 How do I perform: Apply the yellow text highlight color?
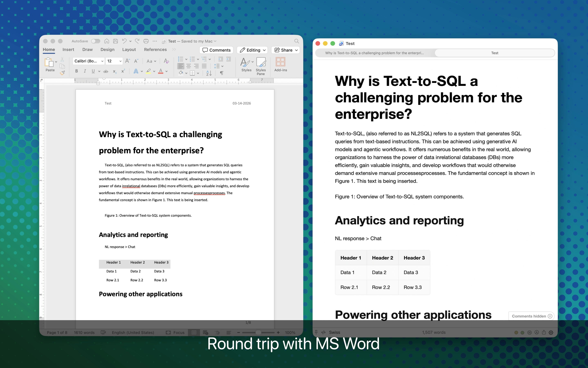coord(148,71)
